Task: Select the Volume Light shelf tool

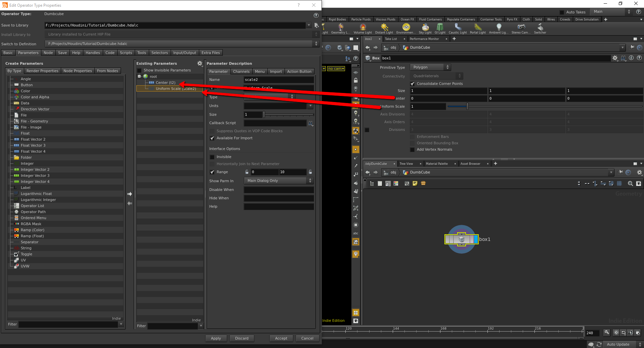Action: [362, 29]
